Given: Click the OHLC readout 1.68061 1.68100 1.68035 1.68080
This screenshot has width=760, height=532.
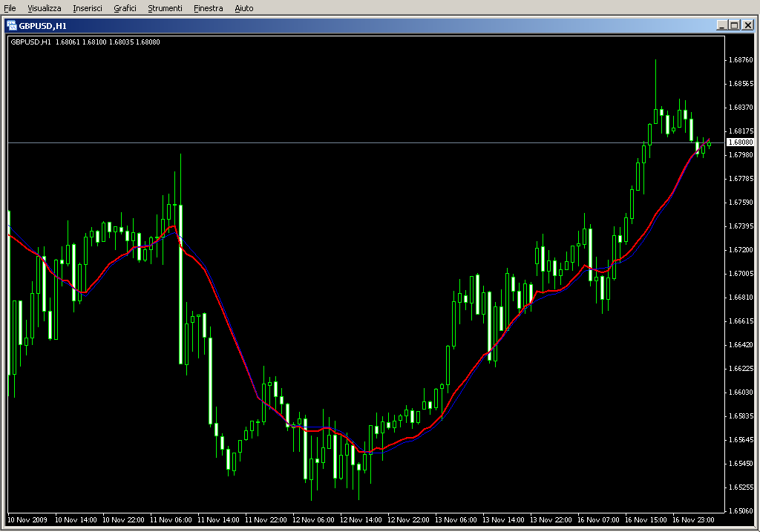Looking at the screenshot, I should [108, 42].
